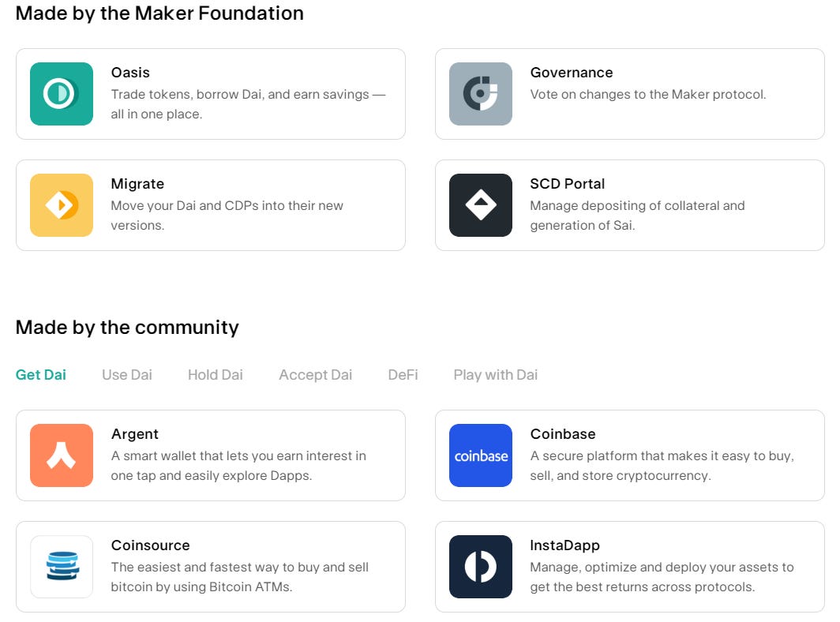Show the Accept Dai category

pyautogui.click(x=315, y=375)
